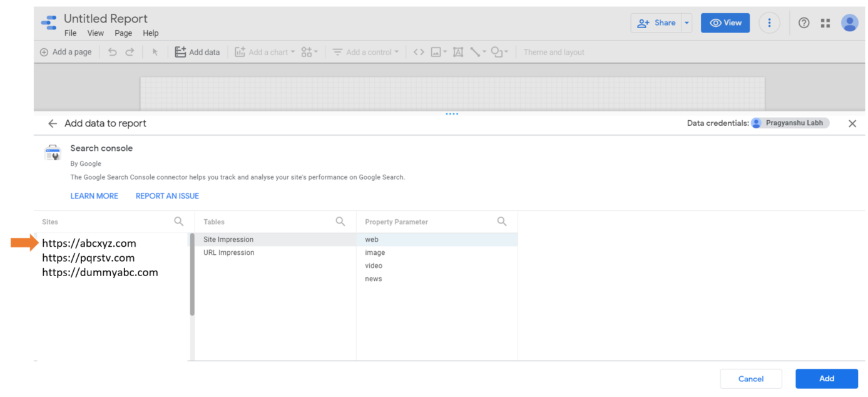Click Add data in toolbar
This screenshot has width=868, height=397.
(197, 52)
